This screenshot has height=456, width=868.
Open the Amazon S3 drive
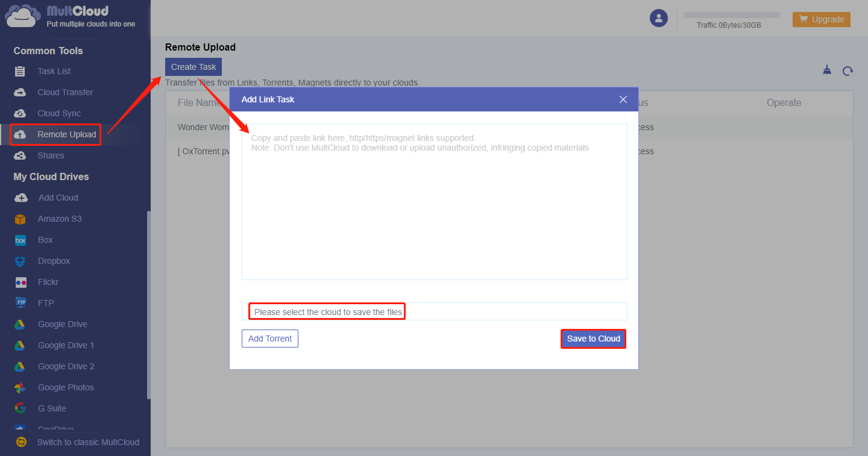click(x=60, y=219)
